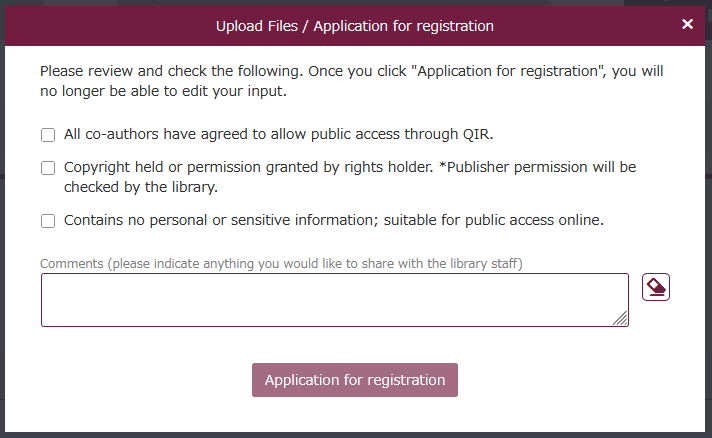712x438 pixels.
Task: Enable the no sensitive information checkbox
Action: (48, 221)
